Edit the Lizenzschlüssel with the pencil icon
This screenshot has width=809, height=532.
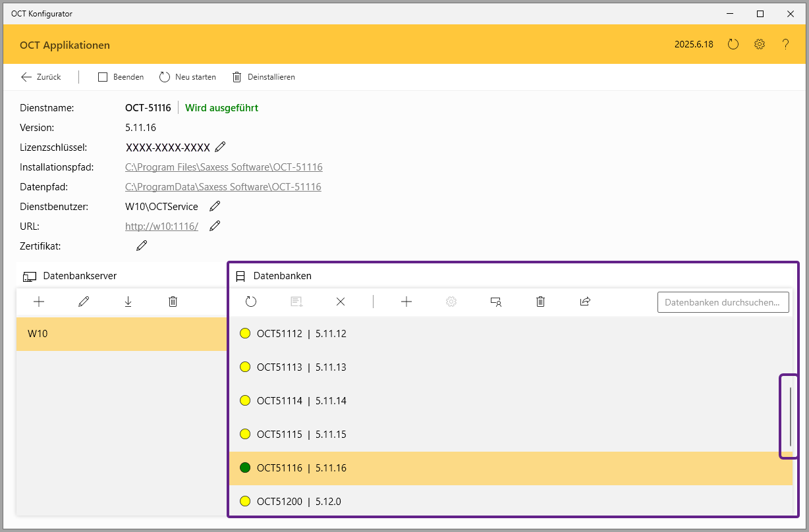tap(220, 147)
